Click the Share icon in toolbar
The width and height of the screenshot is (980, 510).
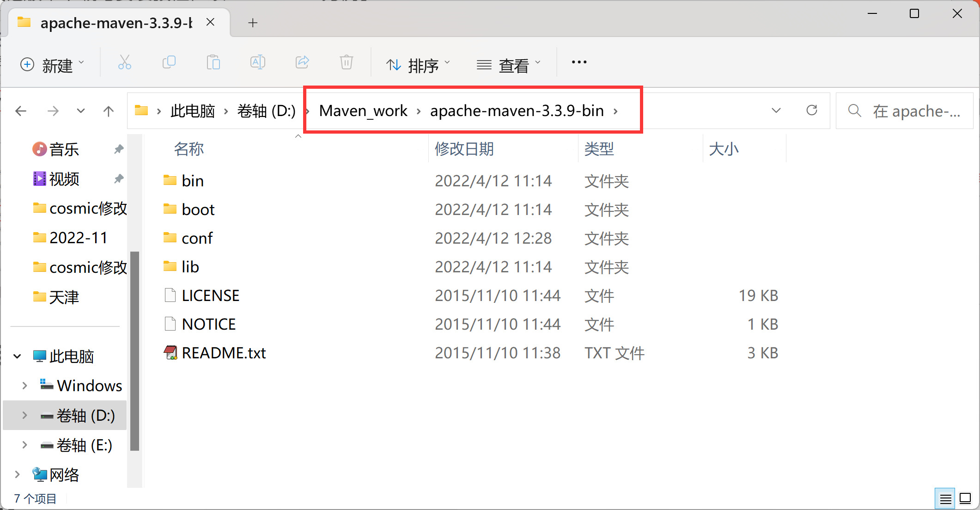[x=302, y=62]
